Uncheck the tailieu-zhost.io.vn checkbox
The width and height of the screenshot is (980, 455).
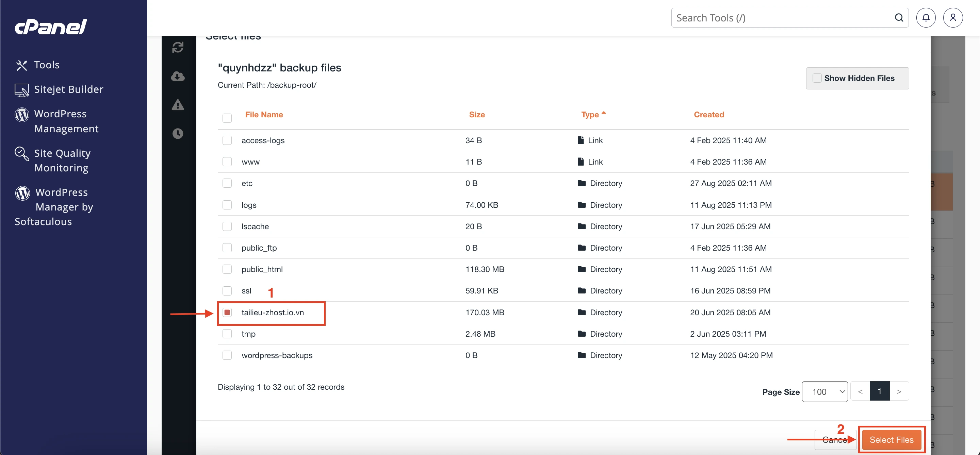pyautogui.click(x=227, y=313)
